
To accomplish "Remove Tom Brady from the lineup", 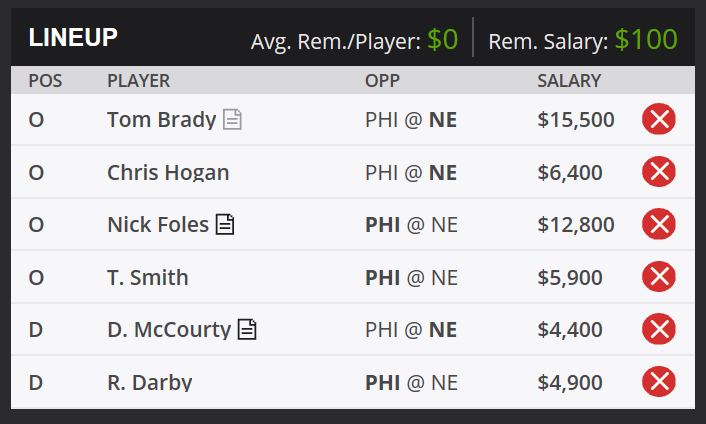I will pos(659,119).
